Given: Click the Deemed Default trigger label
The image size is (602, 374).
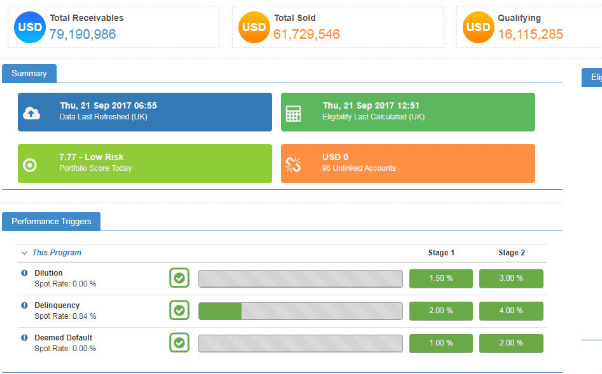Looking at the screenshot, I should [63, 338].
